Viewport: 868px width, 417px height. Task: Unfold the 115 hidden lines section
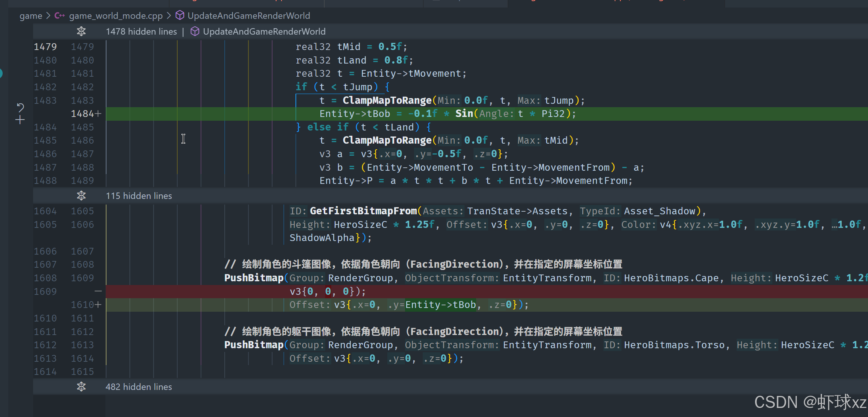coord(81,196)
